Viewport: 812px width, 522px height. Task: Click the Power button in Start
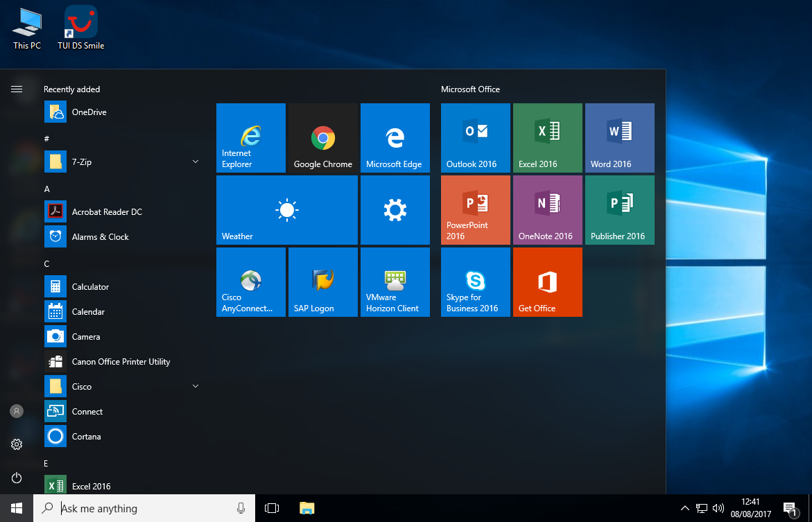[17, 478]
